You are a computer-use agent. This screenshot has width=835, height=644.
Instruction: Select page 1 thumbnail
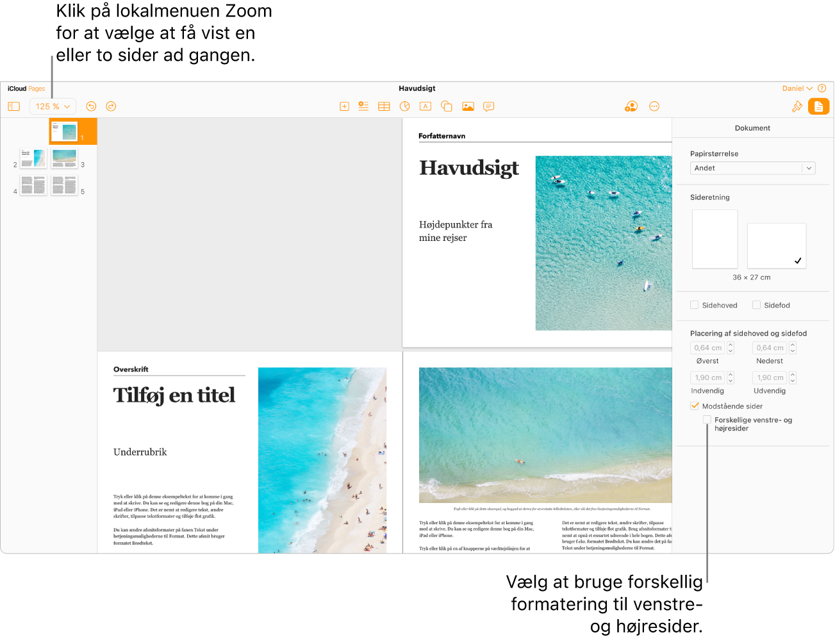click(x=65, y=131)
